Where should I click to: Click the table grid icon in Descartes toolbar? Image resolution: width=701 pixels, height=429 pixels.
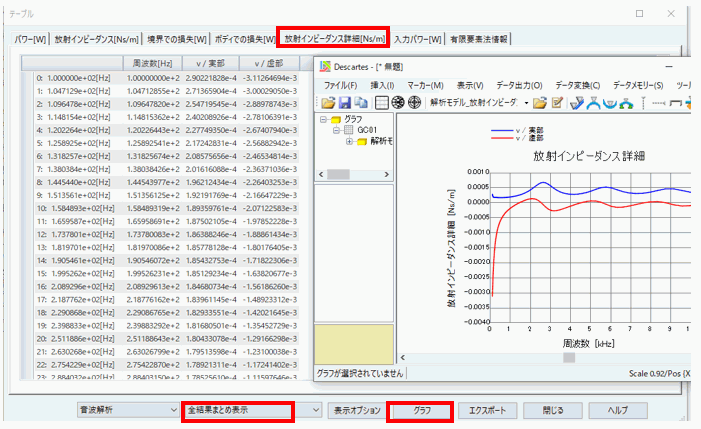381,102
